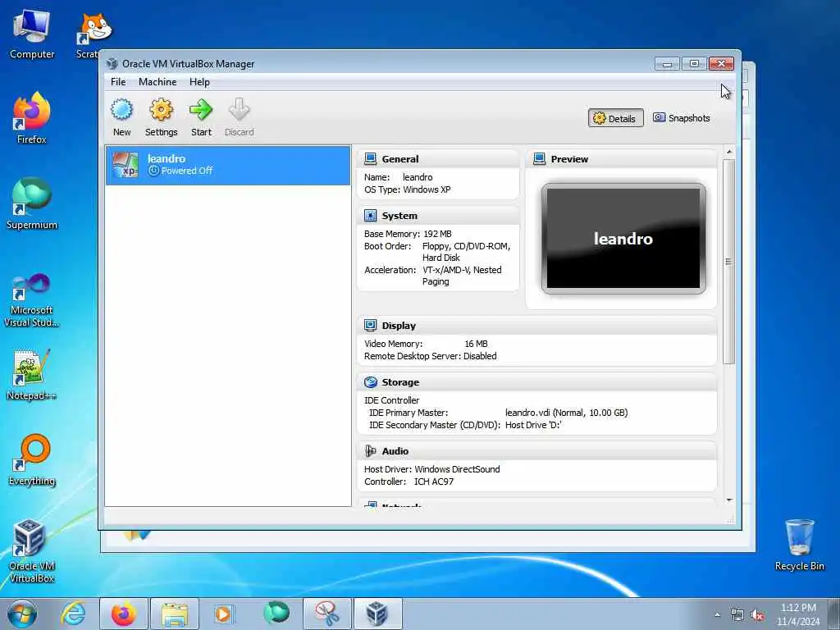The image size is (840, 630).
Task: Click details pane scrollbar down arrow
Action: (729, 500)
